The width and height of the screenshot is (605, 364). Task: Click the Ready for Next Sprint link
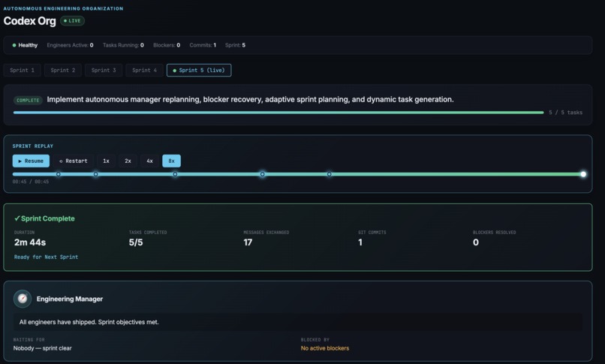[x=46, y=257]
